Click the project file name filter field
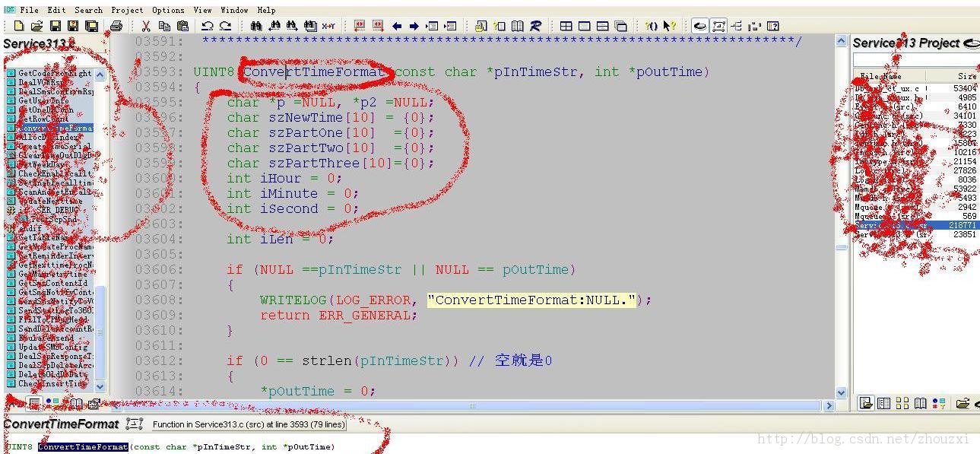980x454 pixels. click(915, 60)
